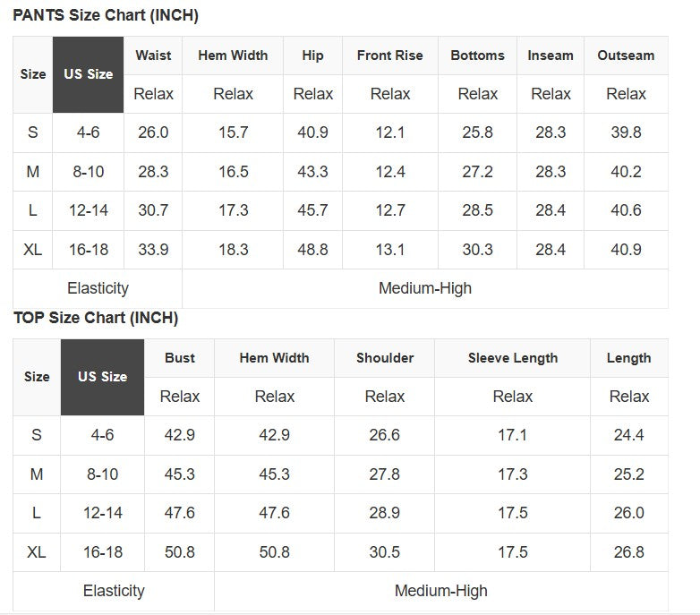The height and width of the screenshot is (615, 700).
Task: Select pants XL hip value 48.8
Action: point(312,250)
